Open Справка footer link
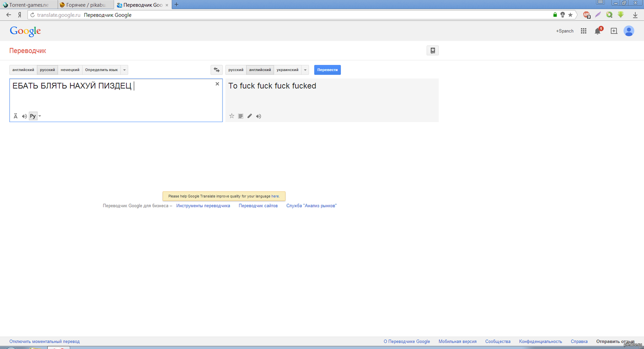 point(579,341)
